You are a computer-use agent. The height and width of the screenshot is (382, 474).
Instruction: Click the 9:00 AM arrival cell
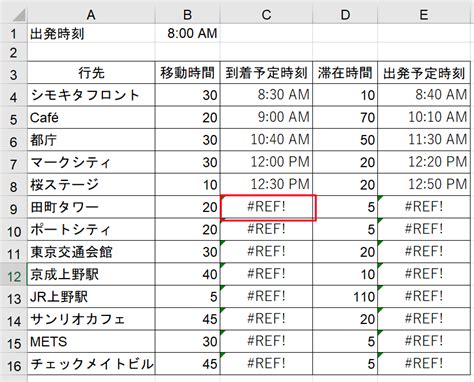pyautogui.click(x=266, y=118)
